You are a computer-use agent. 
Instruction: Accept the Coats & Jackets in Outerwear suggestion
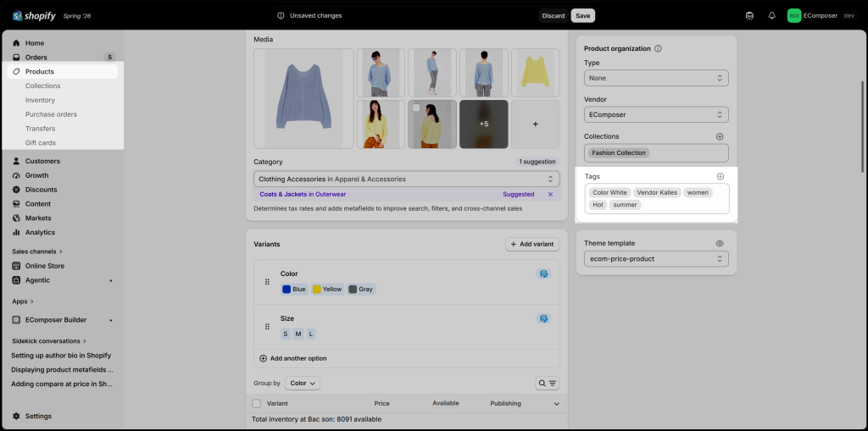click(303, 194)
